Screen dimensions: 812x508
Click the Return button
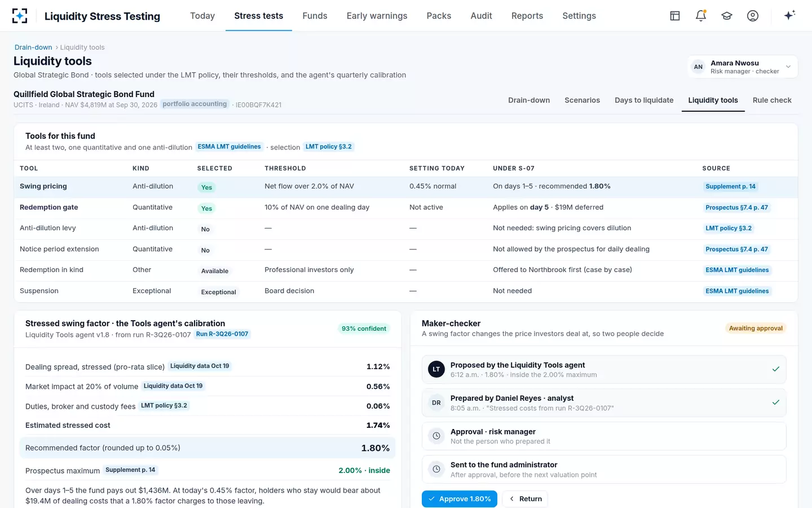pos(525,499)
